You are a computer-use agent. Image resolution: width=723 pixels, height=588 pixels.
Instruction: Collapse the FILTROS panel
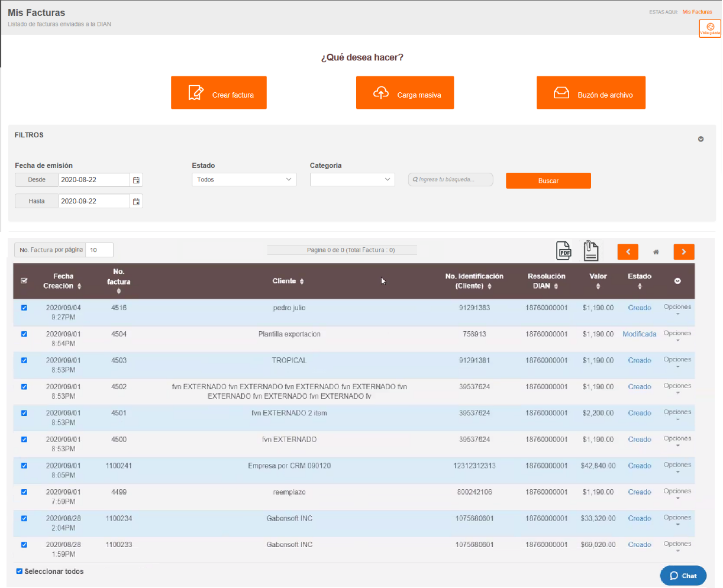pos(701,140)
